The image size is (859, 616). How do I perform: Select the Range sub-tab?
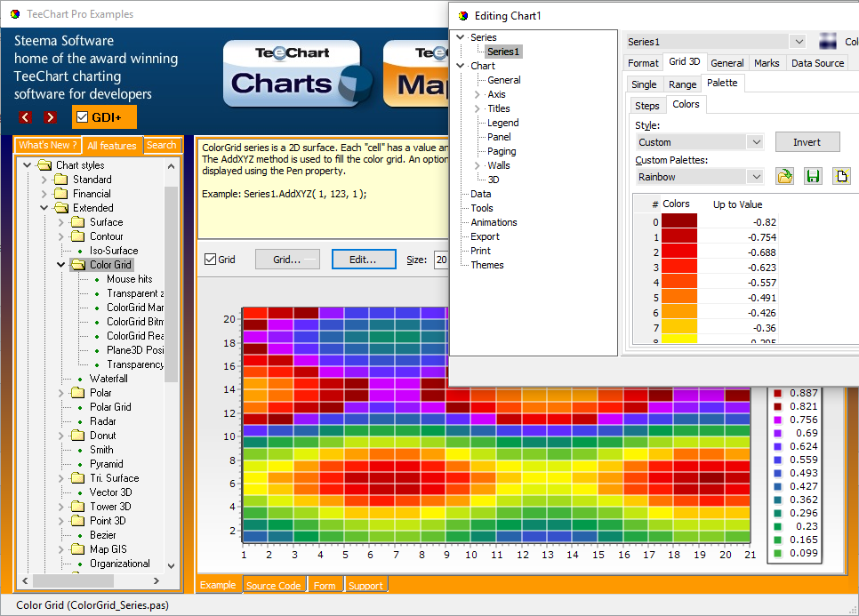click(682, 84)
